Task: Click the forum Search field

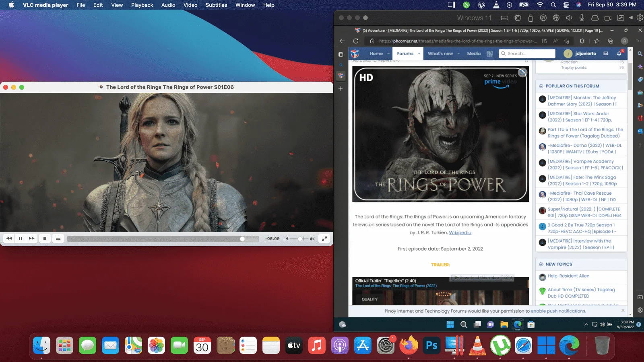Action: 527,53
